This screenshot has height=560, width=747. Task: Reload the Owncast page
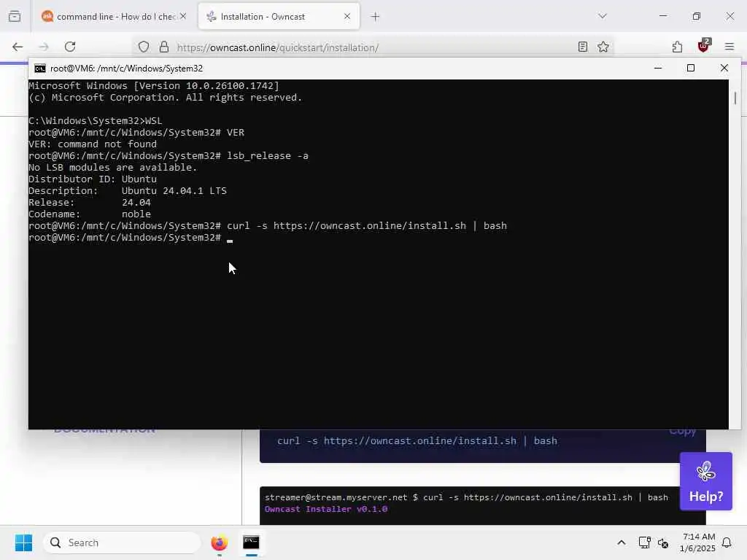[x=70, y=47]
